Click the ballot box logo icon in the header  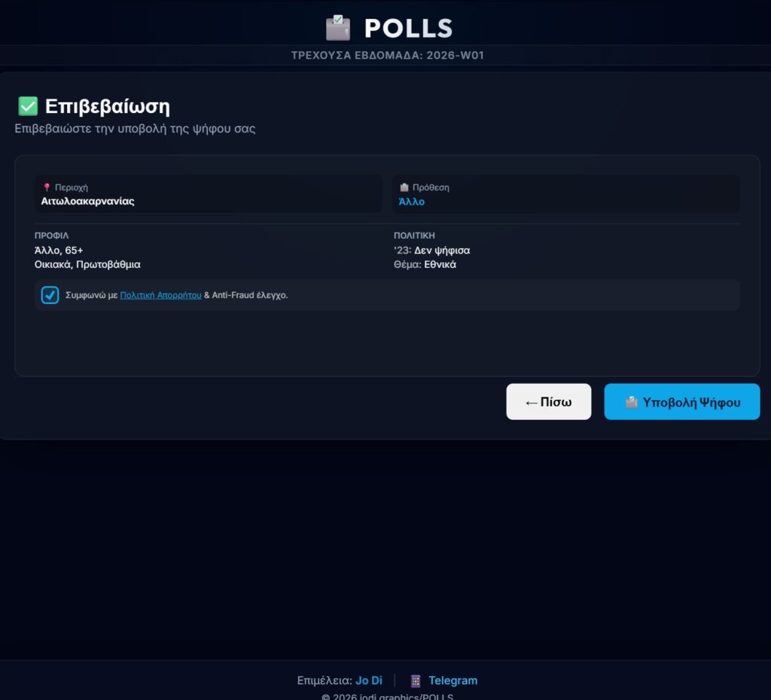click(x=338, y=28)
